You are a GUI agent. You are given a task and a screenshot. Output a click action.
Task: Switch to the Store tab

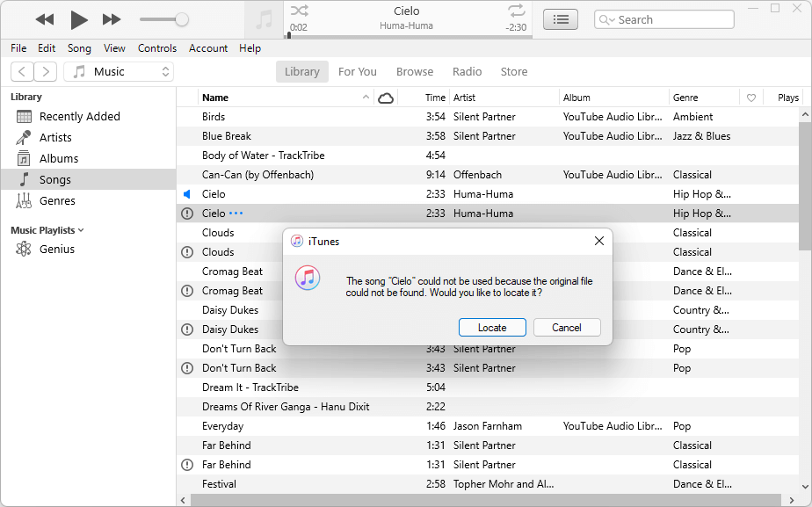[x=514, y=71]
